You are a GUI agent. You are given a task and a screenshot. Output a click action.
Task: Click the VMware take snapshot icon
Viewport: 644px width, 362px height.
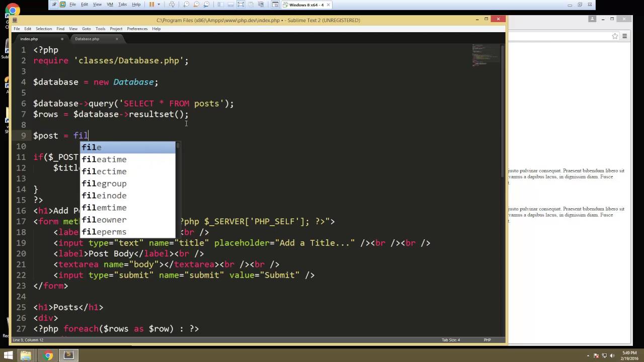pyautogui.click(x=186, y=5)
